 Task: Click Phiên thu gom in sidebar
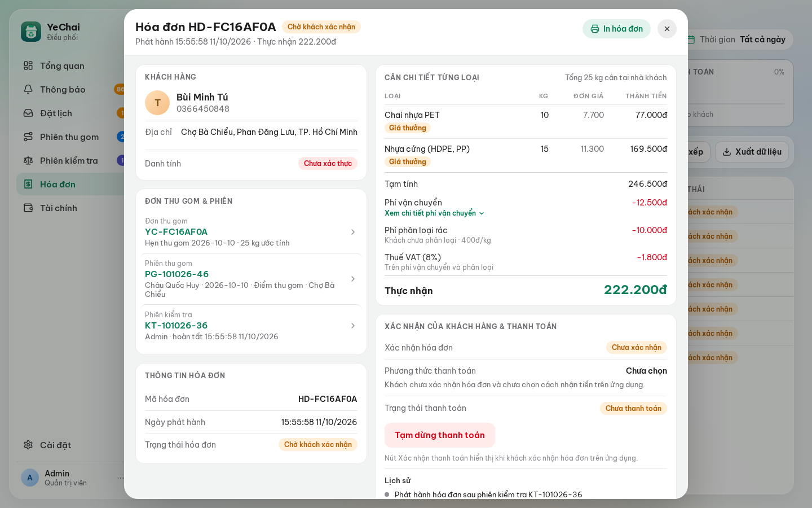69,137
